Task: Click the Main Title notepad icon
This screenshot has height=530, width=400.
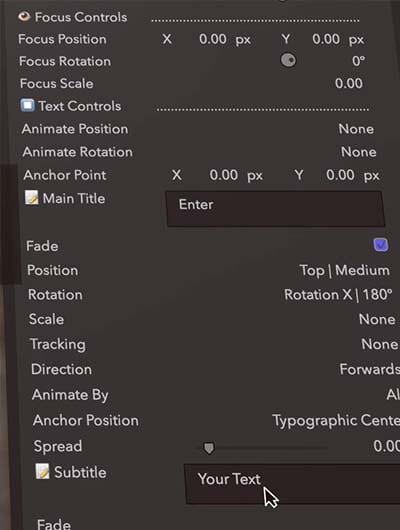Action: (x=31, y=197)
